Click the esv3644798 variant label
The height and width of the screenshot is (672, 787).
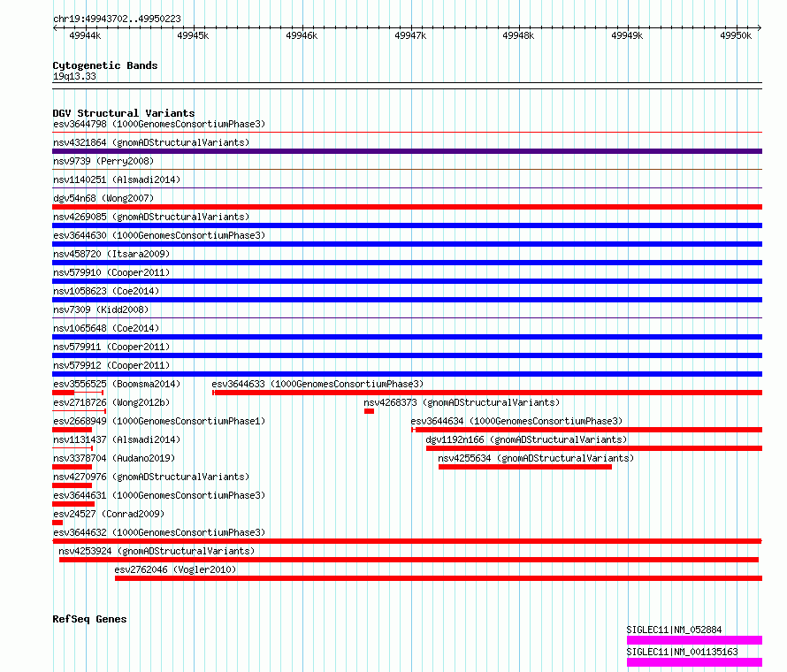click(159, 124)
